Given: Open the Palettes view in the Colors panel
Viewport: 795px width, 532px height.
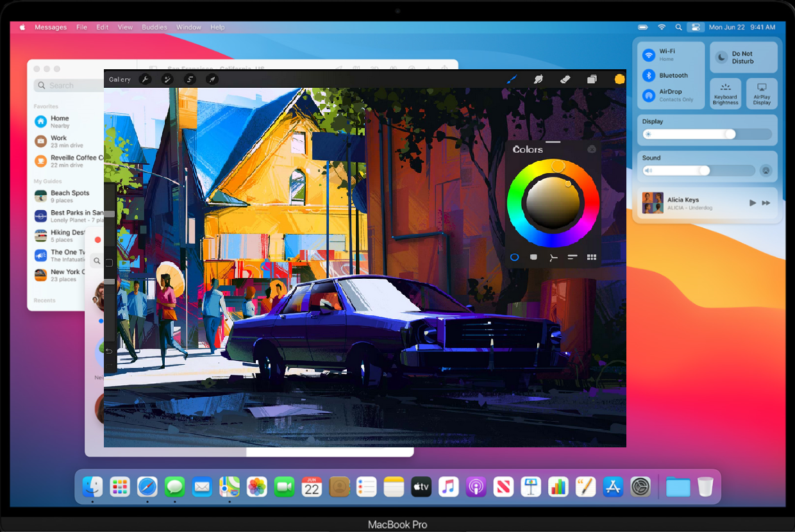Looking at the screenshot, I should pyautogui.click(x=591, y=257).
